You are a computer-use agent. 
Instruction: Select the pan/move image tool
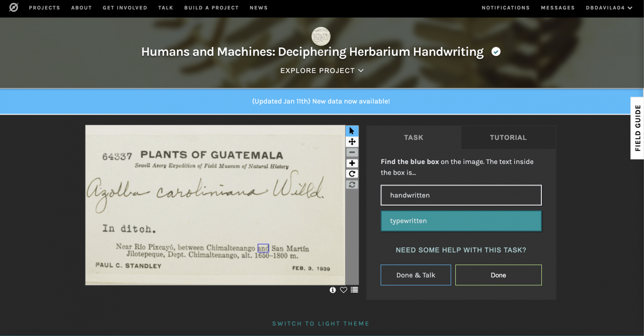(352, 142)
